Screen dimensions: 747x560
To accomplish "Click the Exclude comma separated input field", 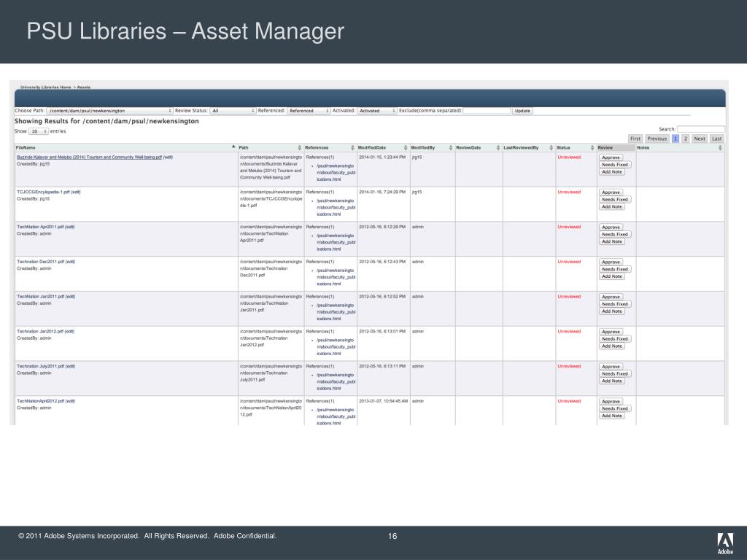I will [x=487, y=111].
